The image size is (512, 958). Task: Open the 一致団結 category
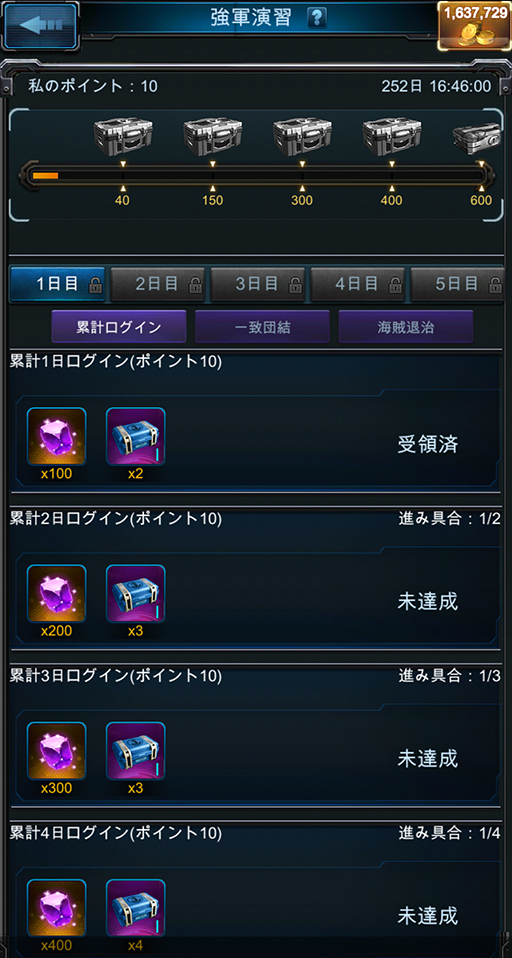point(262,327)
